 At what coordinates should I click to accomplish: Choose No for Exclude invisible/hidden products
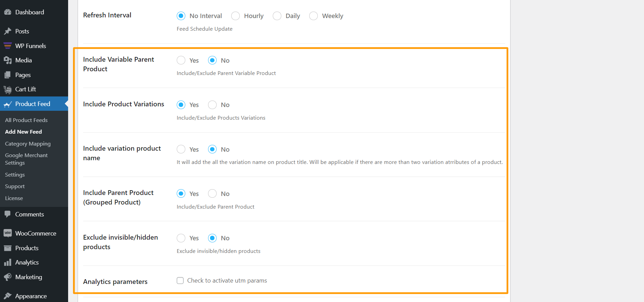coord(212,238)
